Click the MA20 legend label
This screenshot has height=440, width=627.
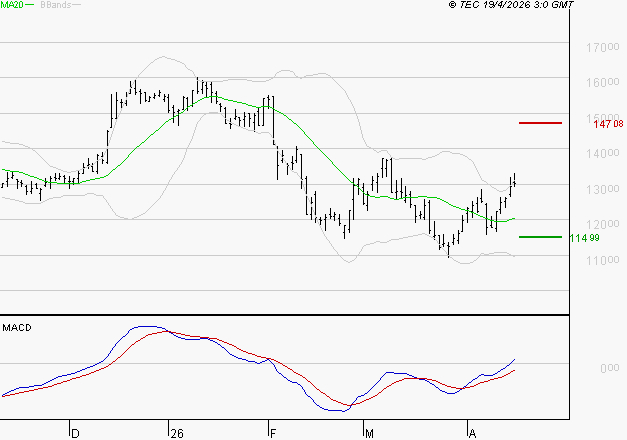click(x=11, y=6)
